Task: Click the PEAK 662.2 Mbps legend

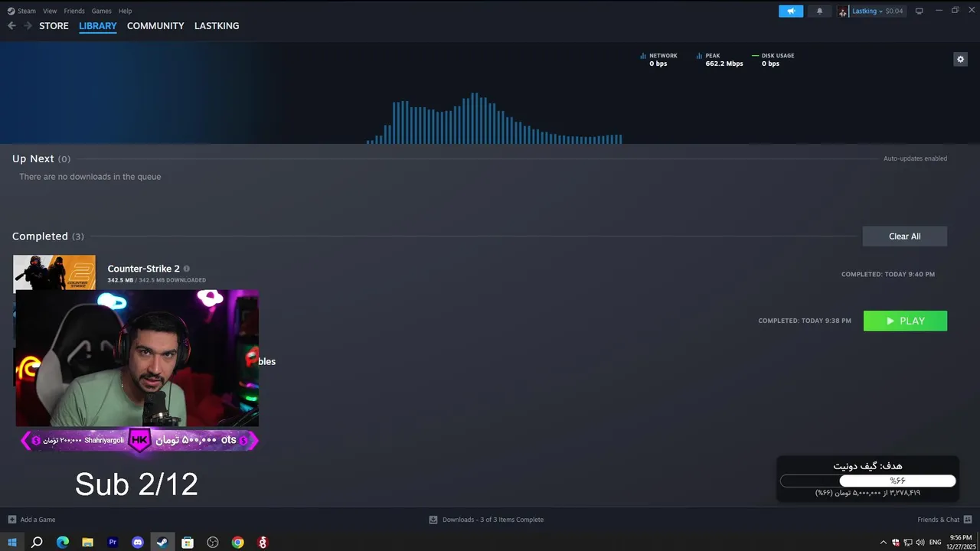Action: [720, 60]
